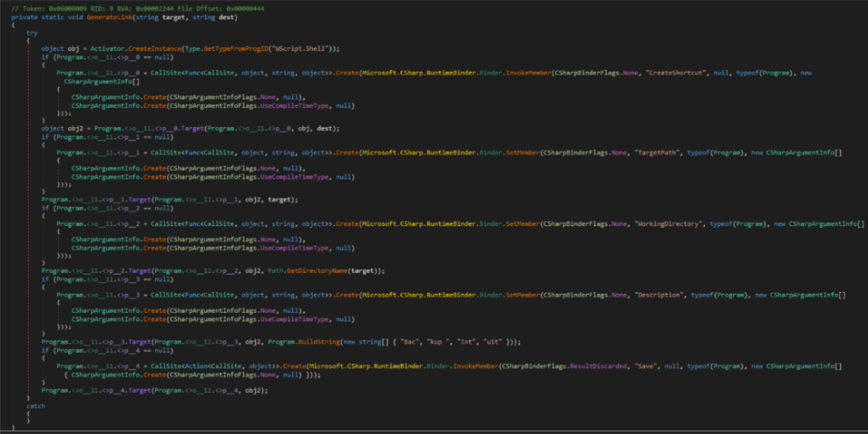Click the 'private' keyword in the method signature
The image size is (868, 434).
coord(24,18)
